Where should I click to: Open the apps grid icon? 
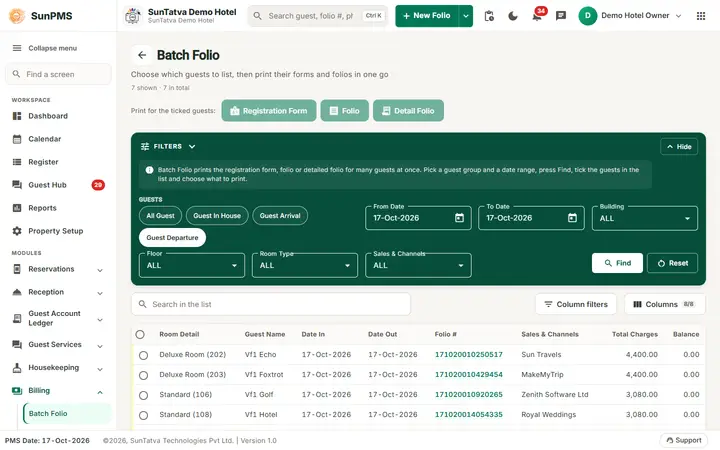701,16
